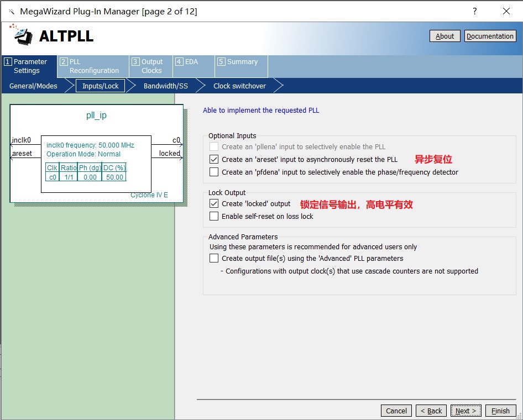Enable self-reset on loss lock

pos(214,216)
